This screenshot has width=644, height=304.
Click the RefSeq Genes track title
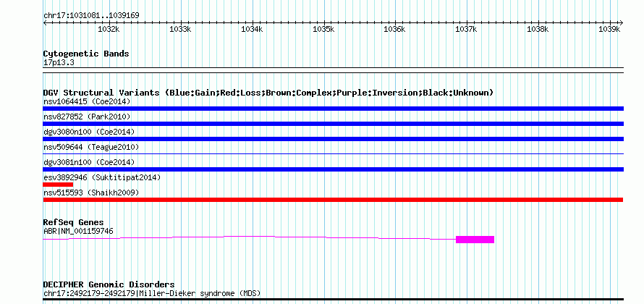click(74, 223)
